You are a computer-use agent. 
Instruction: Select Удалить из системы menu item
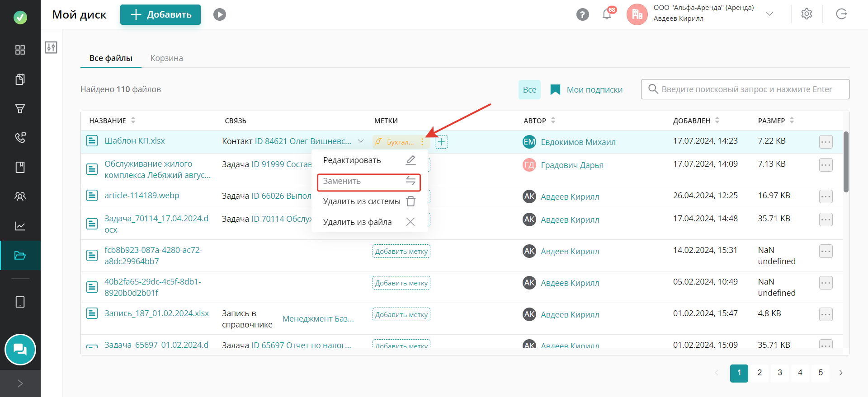pyautogui.click(x=370, y=201)
